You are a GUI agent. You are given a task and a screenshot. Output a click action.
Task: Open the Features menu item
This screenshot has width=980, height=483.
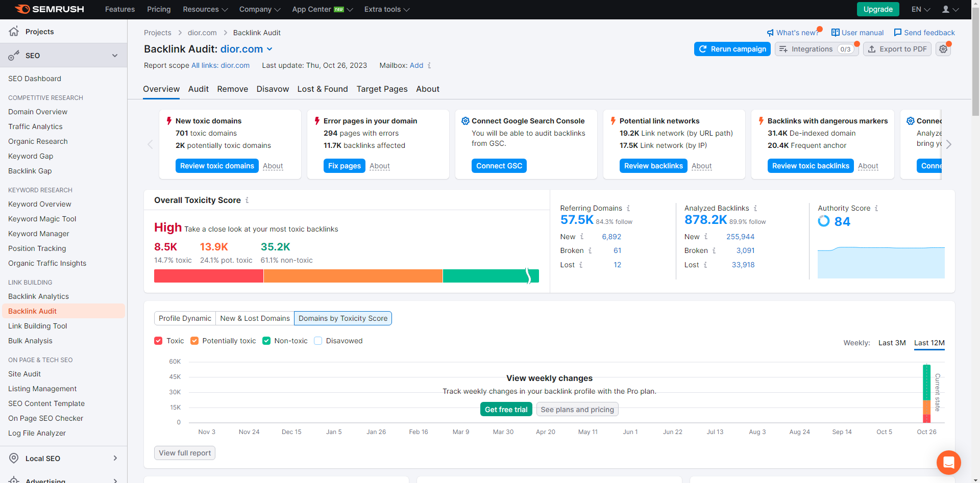click(x=120, y=9)
